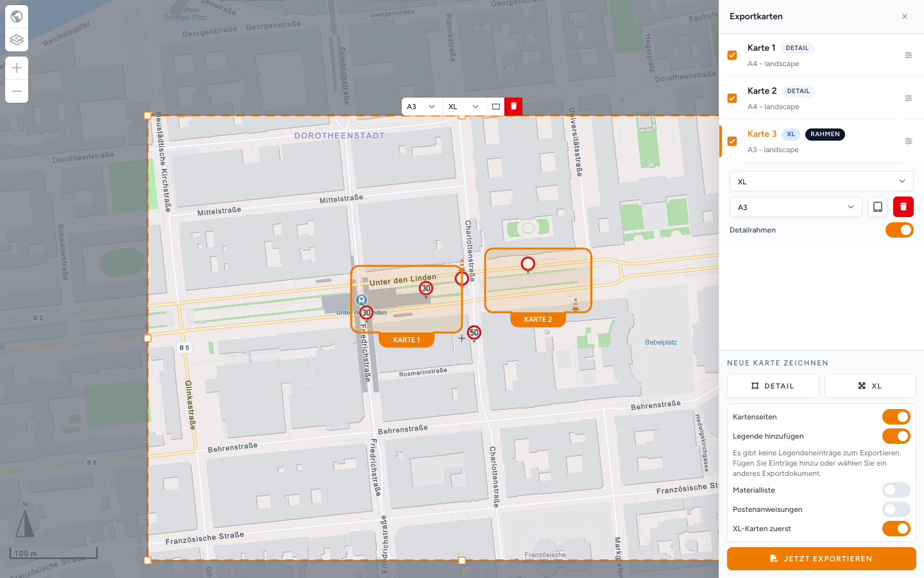Click the north arrow compass icon
This screenshot has width=924, height=578.
click(24, 523)
